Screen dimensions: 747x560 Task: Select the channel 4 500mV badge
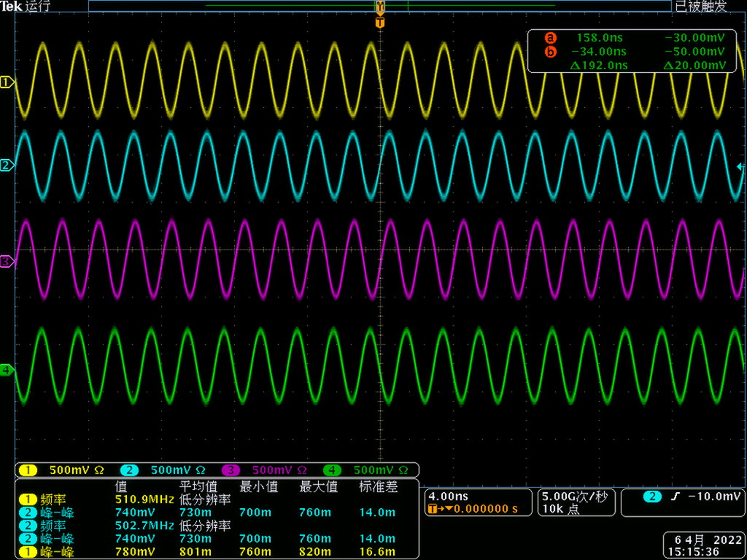pyautogui.click(x=368, y=470)
